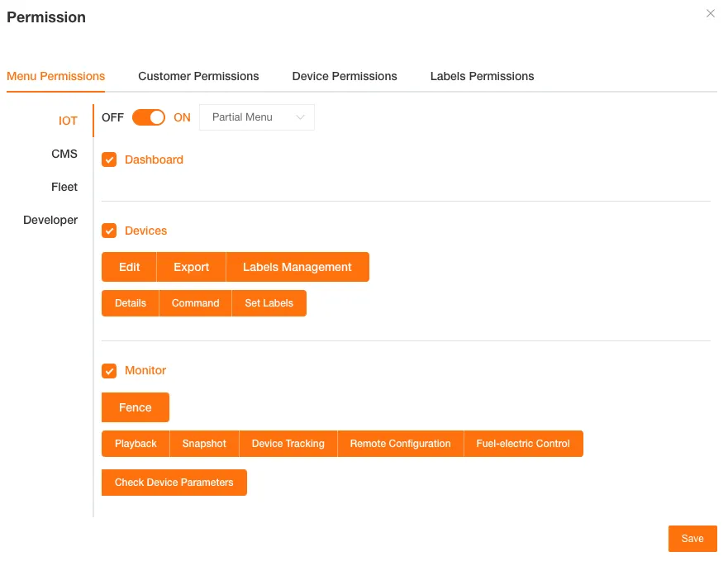728x566 pixels.
Task: Toggle the Remote Configuration permission
Action: [400, 444]
